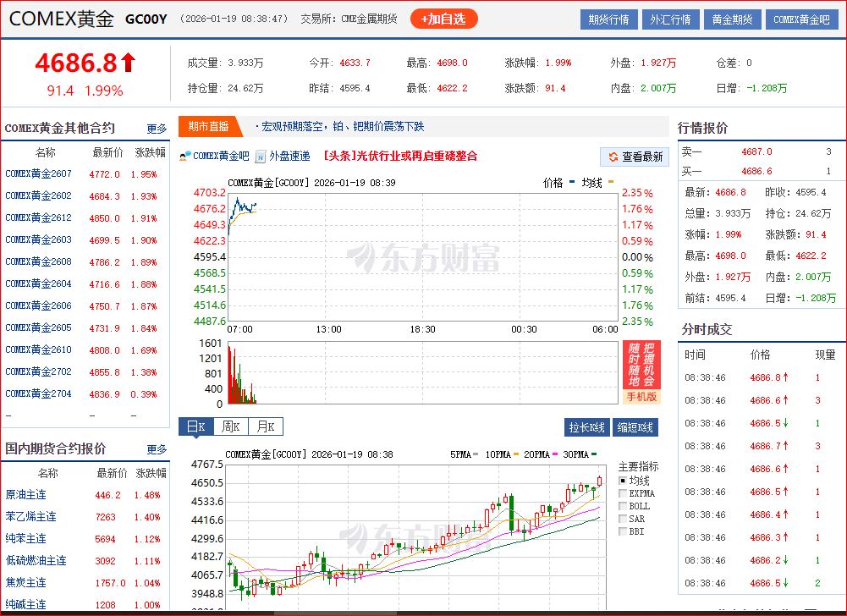Click 更多 beside 国内期货合约报价

157,449
